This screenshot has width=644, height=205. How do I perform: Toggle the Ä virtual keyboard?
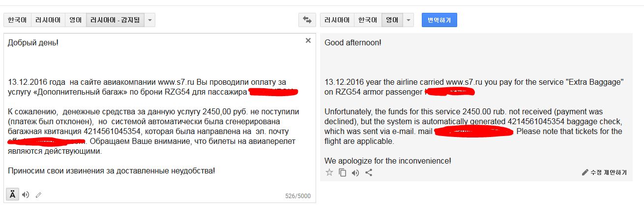pyautogui.click(x=12, y=195)
